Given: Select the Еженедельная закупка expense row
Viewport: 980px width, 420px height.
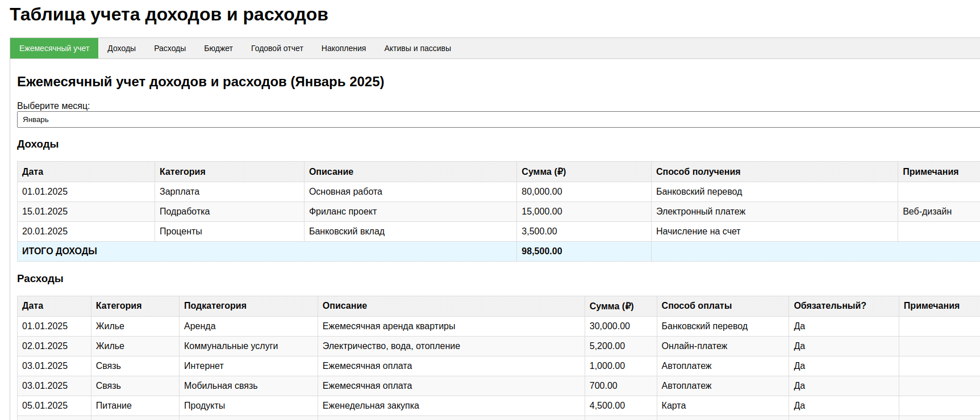Looking at the screenshot, I should [370, 406].
